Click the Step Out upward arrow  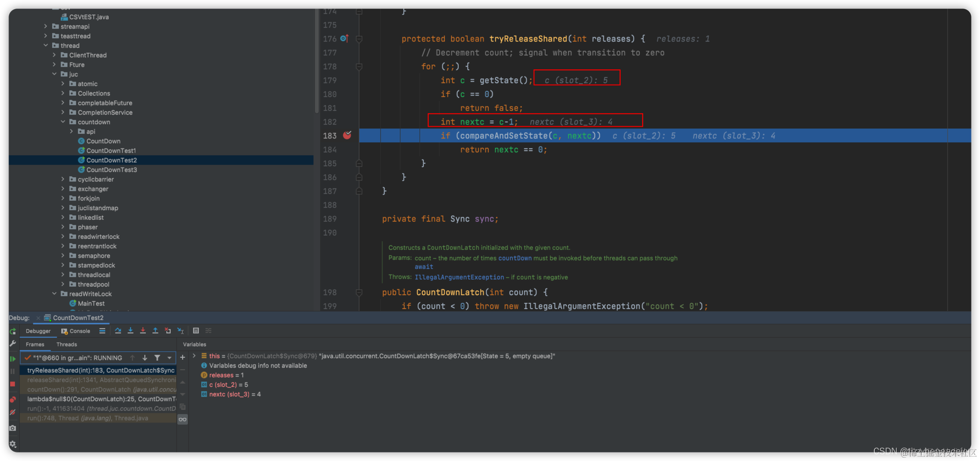point(155,331)
